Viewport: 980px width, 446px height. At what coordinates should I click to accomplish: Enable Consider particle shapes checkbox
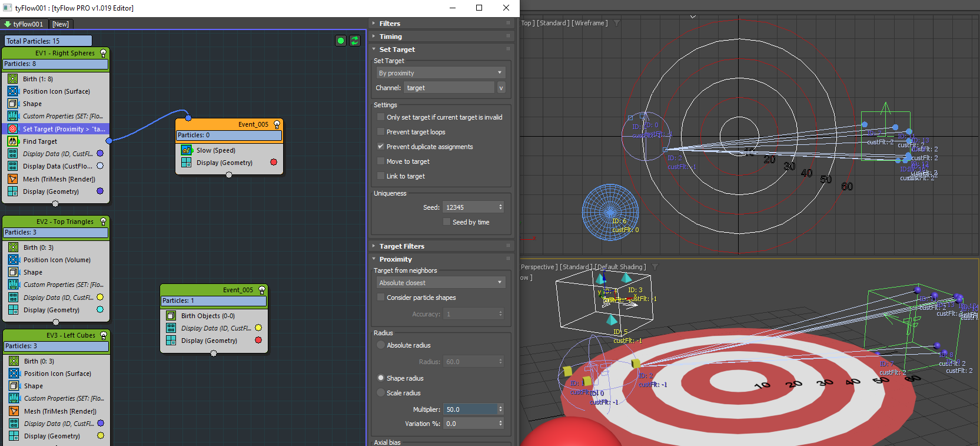(381, 298)
